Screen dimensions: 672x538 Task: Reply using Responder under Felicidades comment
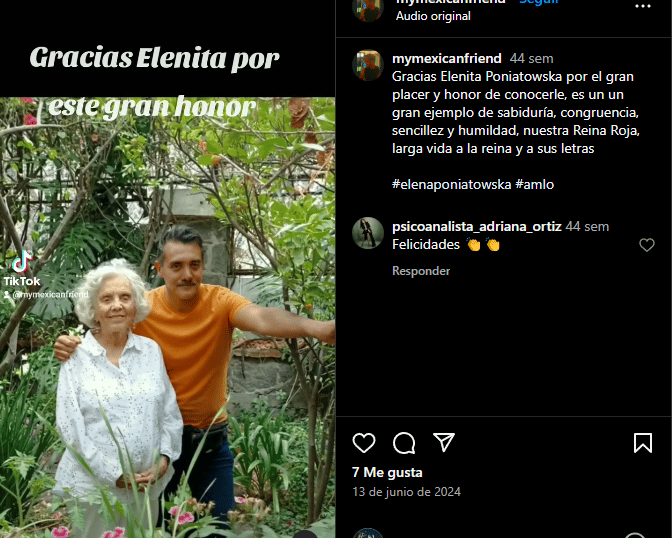(421, 271)
